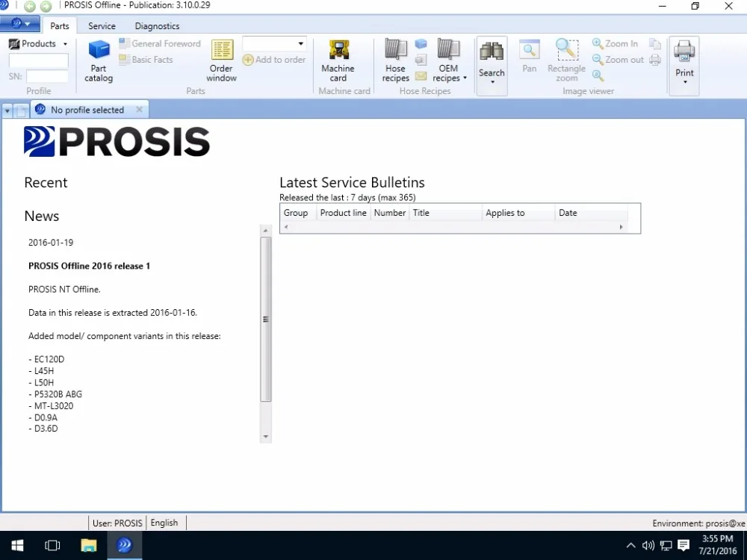Click Basic Facts

tap(146, 60)
